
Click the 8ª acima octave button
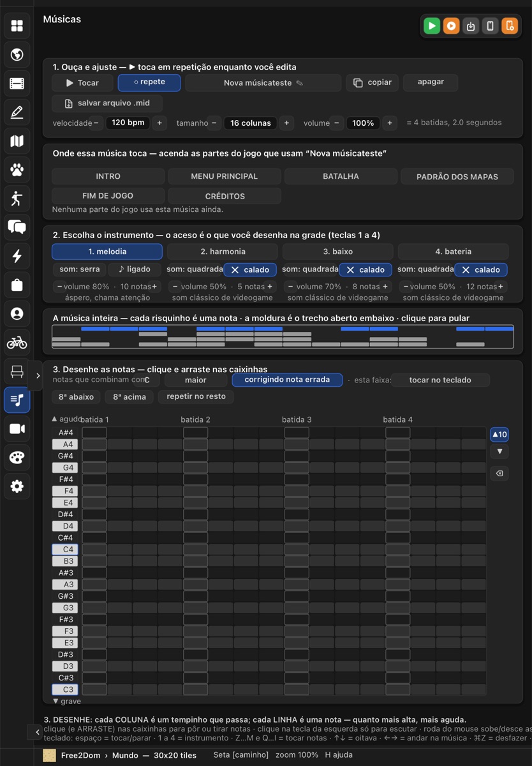pos(129,396)
